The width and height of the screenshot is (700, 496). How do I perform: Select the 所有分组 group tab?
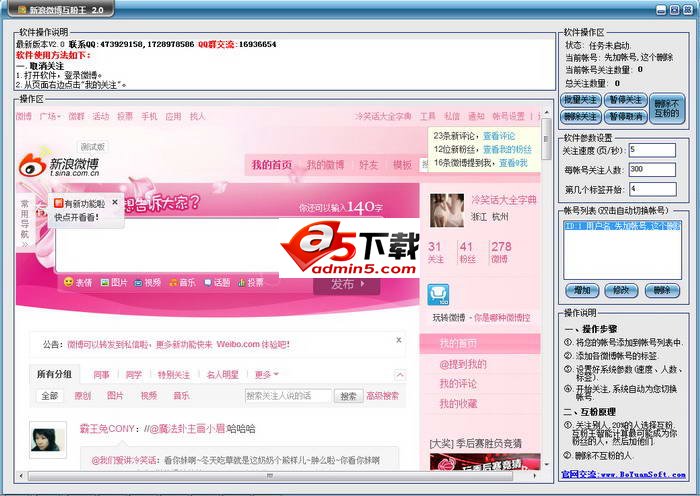tap(54, 374)
